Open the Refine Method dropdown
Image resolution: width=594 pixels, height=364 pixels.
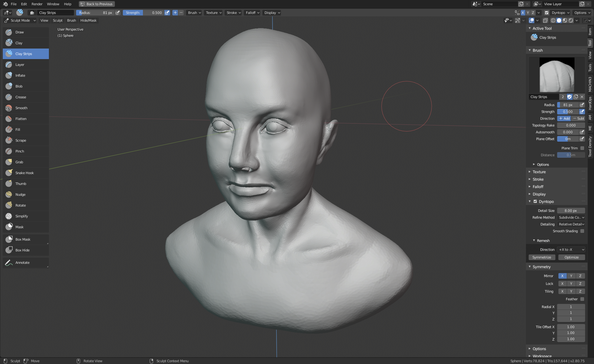point(571,217)
